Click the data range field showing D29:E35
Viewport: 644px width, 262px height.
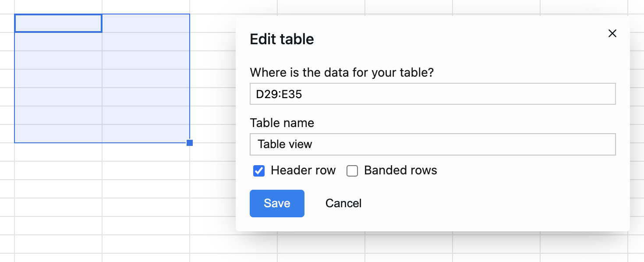(432, 94)
